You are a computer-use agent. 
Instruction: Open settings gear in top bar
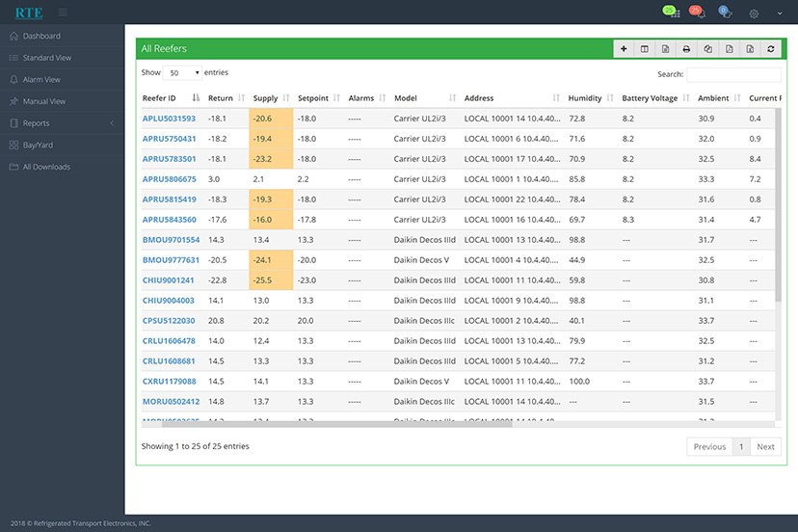pos(754,13)
